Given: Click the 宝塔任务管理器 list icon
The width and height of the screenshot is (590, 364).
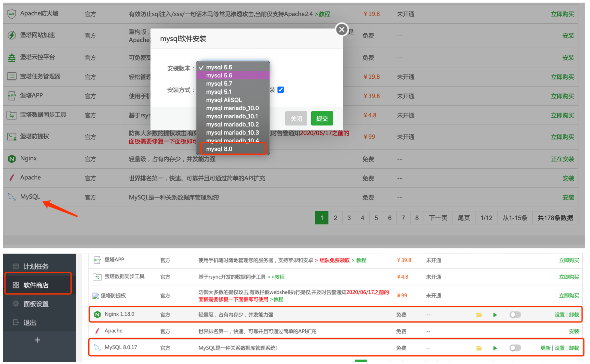Looking at the screenshot, I should [12, 76].
